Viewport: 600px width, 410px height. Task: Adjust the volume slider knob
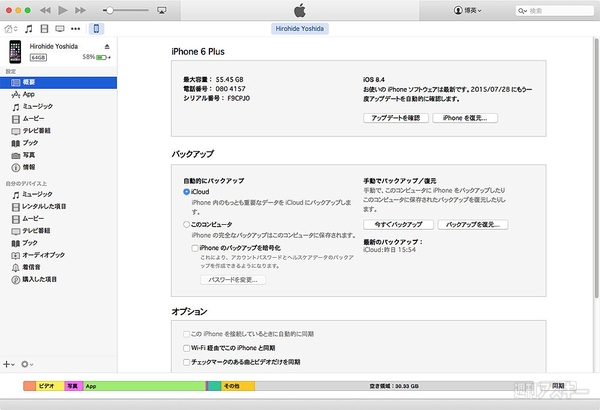click(110, 10)
